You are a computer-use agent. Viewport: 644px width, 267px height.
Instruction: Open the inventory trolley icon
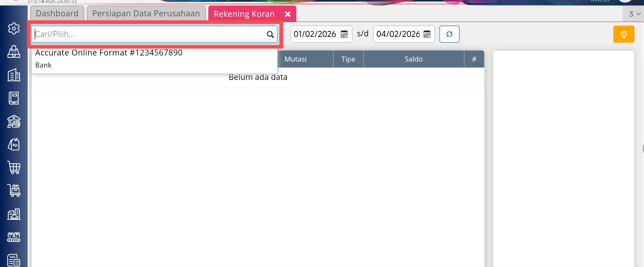(x=14, y=190)
